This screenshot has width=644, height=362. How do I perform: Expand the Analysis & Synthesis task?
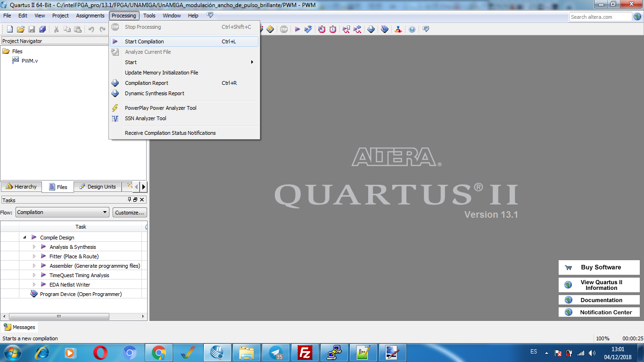tap(34, 247)
